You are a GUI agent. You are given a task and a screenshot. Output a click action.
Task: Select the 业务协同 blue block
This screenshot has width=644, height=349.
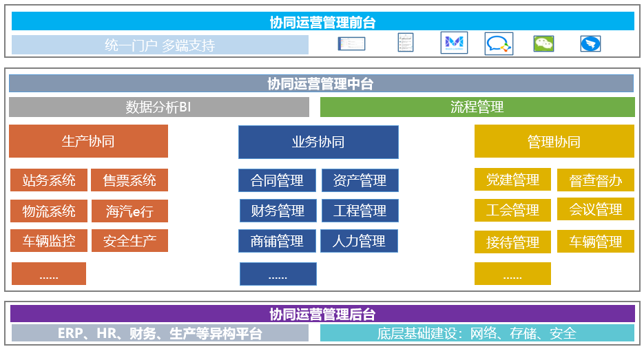pos(318,142)
